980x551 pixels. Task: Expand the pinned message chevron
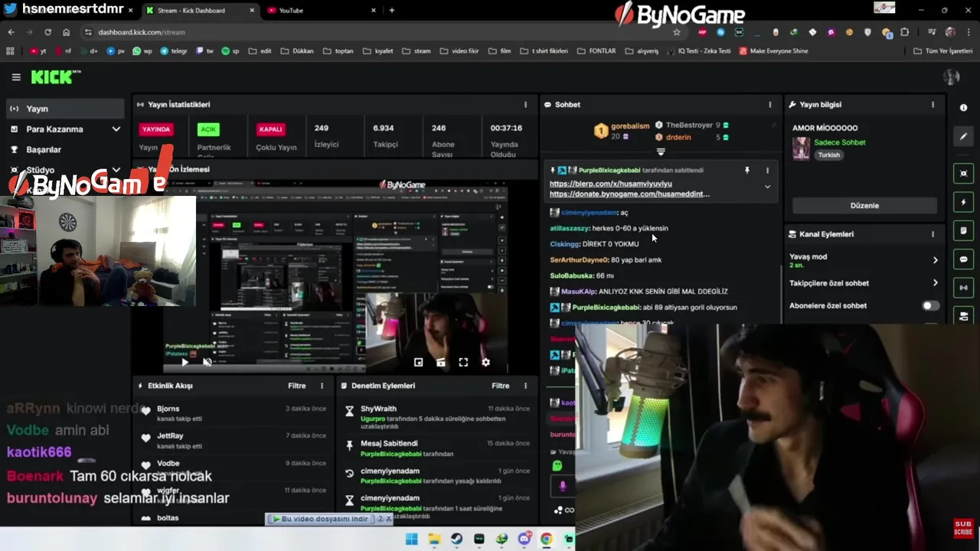(767, 187)
